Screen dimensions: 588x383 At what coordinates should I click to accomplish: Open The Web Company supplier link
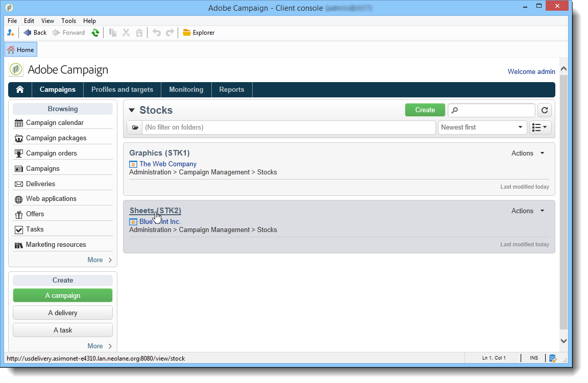click(x=168, y=164)
